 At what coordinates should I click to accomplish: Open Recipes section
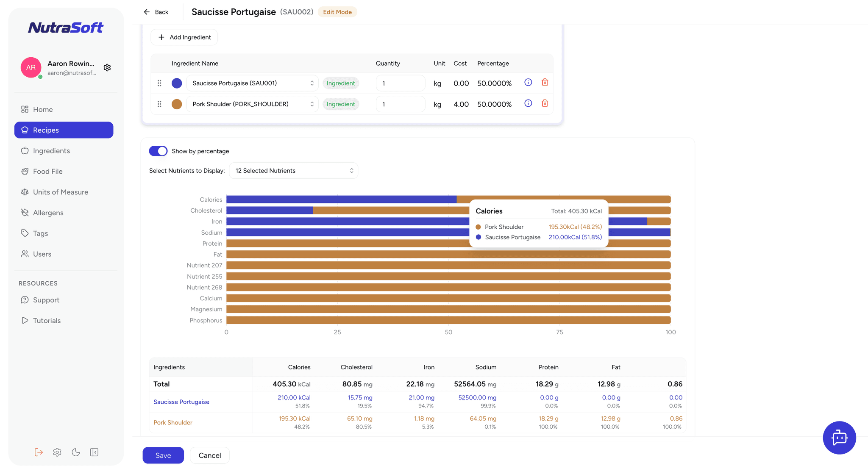64,130
